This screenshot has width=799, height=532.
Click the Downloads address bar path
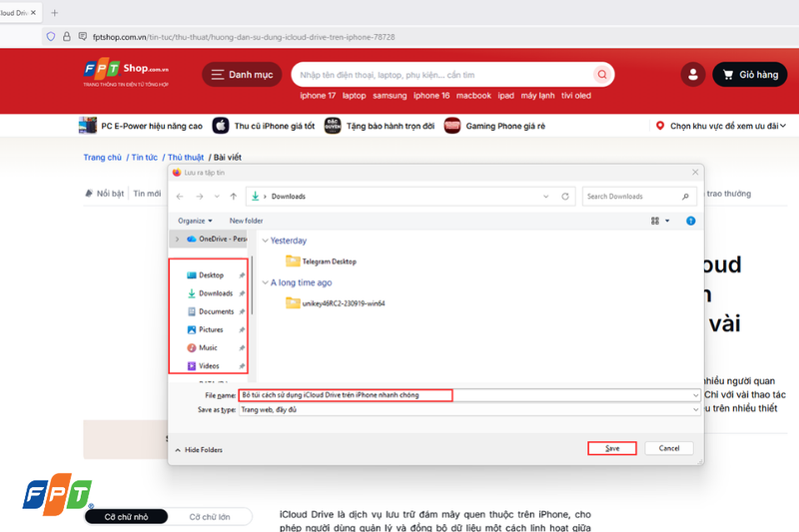click(289, 196)
